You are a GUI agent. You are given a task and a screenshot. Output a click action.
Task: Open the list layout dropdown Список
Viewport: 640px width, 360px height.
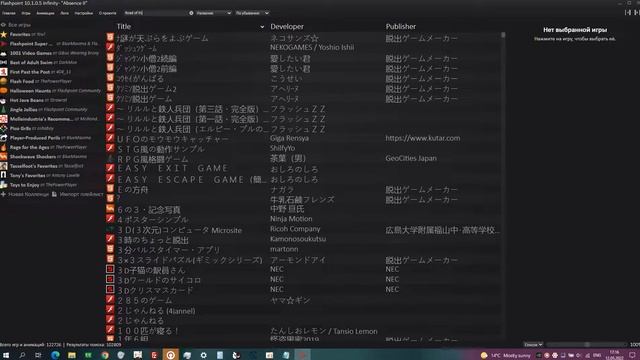pos(533,345)
